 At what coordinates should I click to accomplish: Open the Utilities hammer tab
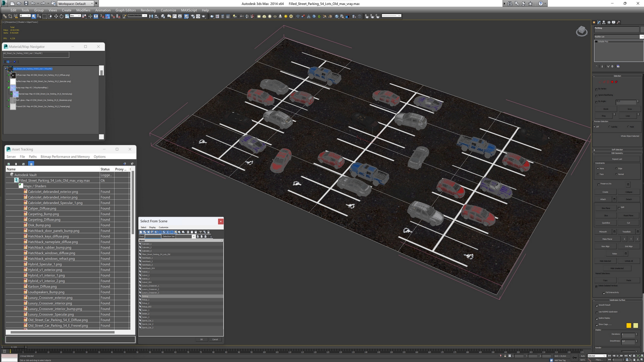coord(618,22)
